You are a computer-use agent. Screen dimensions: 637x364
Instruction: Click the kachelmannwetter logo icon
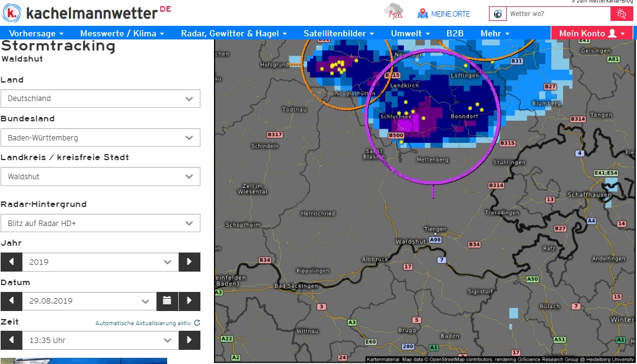point(11,13)
